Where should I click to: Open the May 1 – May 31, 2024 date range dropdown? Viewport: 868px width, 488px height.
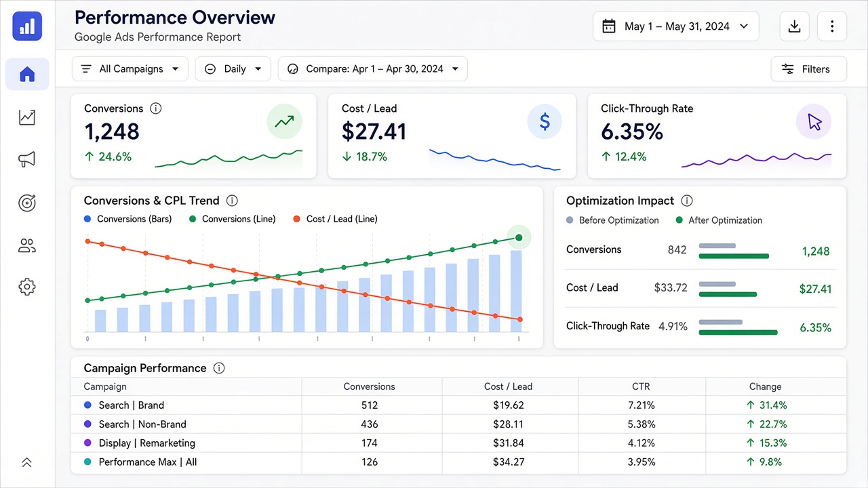[x=676, y=26]
